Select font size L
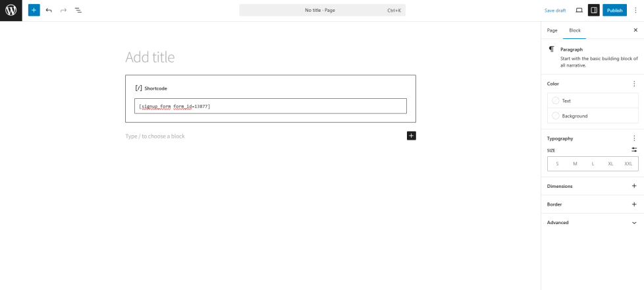This screenshot has width=644, height=290. pos(593,163)
